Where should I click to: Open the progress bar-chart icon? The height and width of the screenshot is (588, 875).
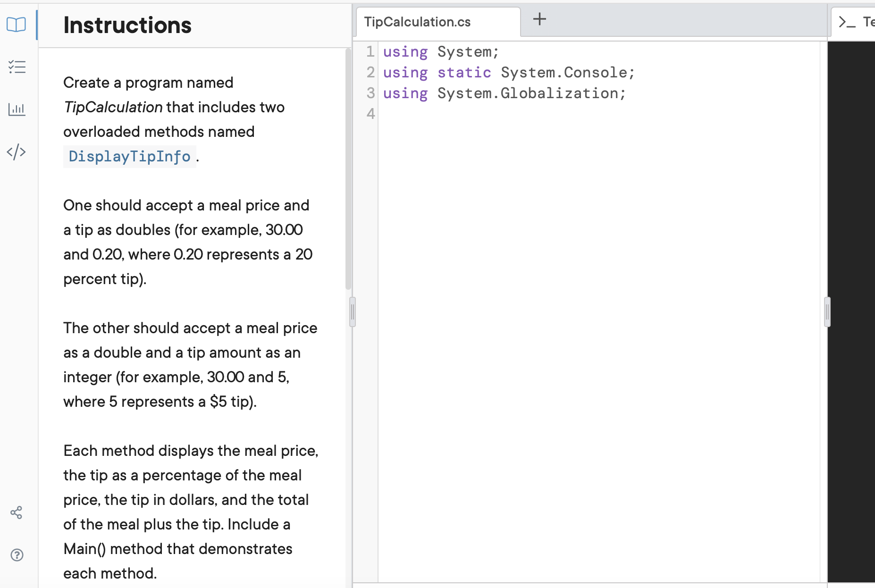point(17,109)
